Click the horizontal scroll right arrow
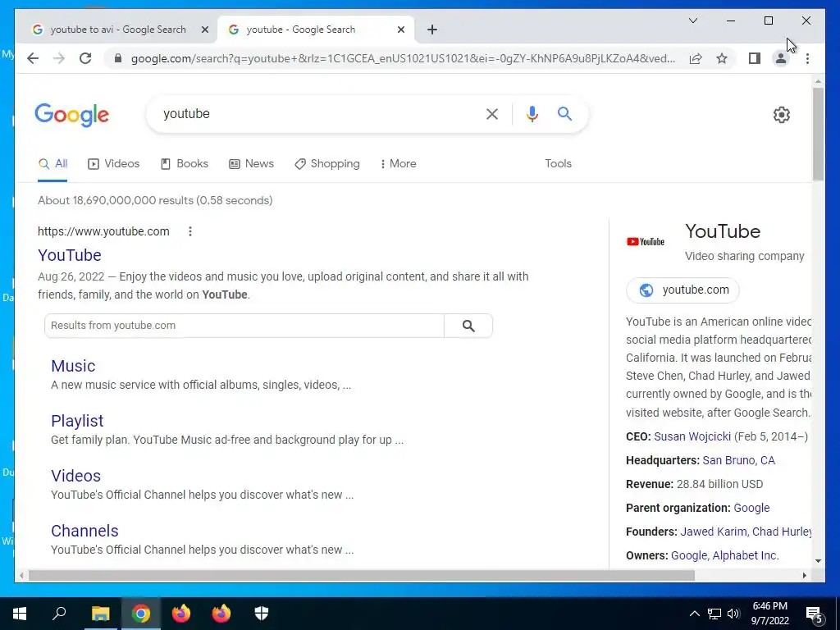Screen dimensions: 840x630 point(804,575)
